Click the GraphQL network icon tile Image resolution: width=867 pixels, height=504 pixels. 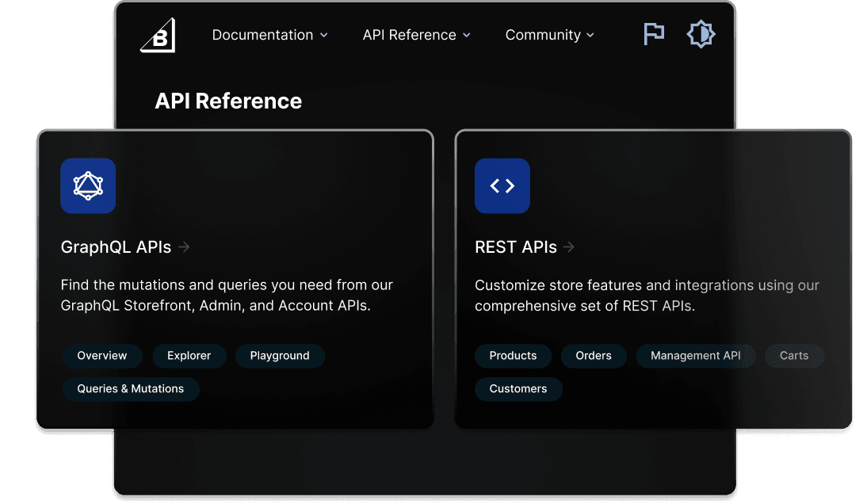pos(88,186)
